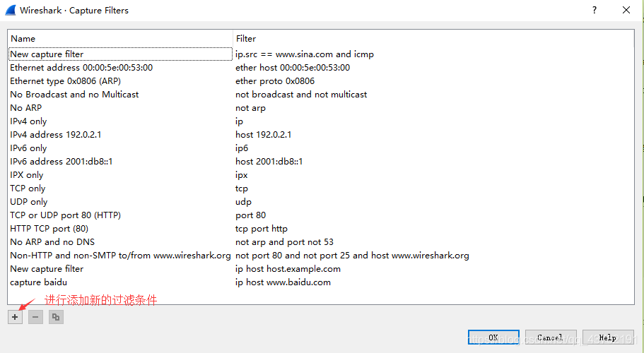The height and width of the screenshot is (353, 644).
Task: Select 'TCP or UDP port 80 (HTTP)' row
Action: pyautogui.click(x=65, y=215)
